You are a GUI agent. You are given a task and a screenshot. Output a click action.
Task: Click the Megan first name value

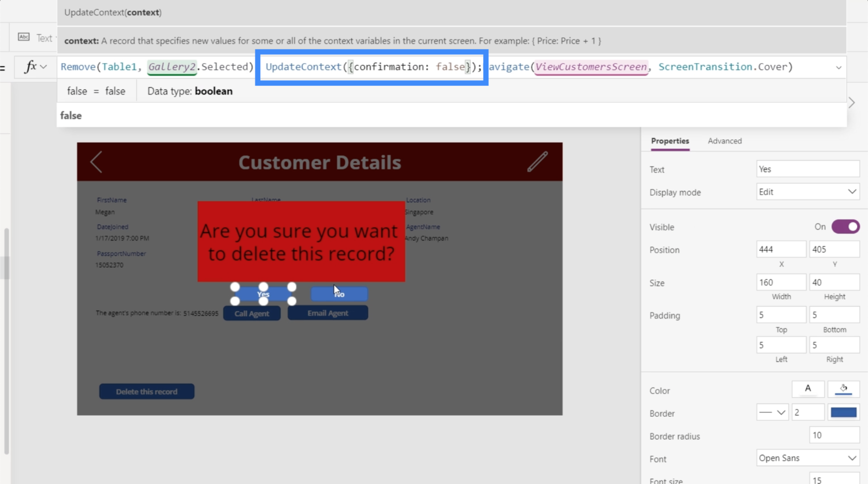coord(105,212)
